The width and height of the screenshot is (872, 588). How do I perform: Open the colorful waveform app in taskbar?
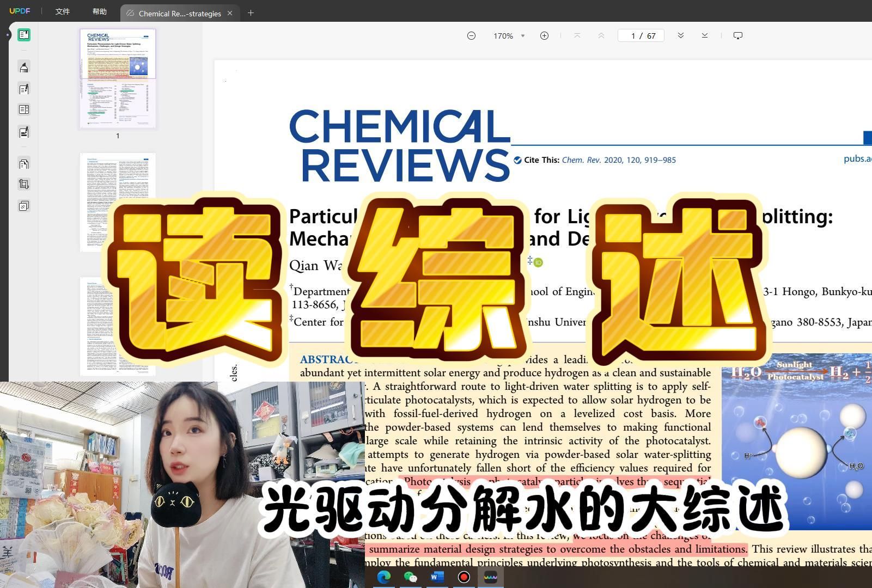click(x=491, y=577)
